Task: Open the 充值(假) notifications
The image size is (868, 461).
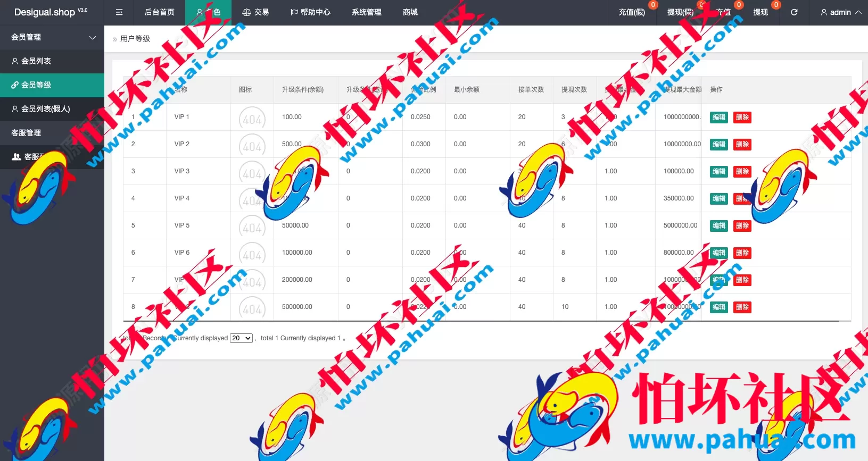Action: 632,12
